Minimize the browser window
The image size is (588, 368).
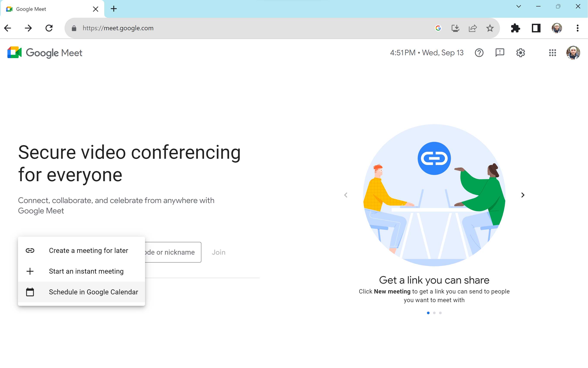pyautogui.click(x=538, y=6)
